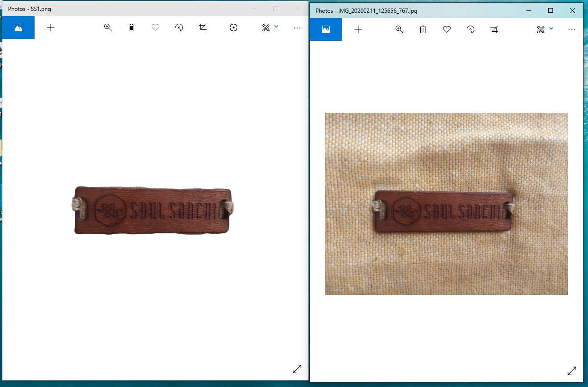Close the SS1.png Photos window
Screen dimensions: 588x387
[x=298, y=9]
